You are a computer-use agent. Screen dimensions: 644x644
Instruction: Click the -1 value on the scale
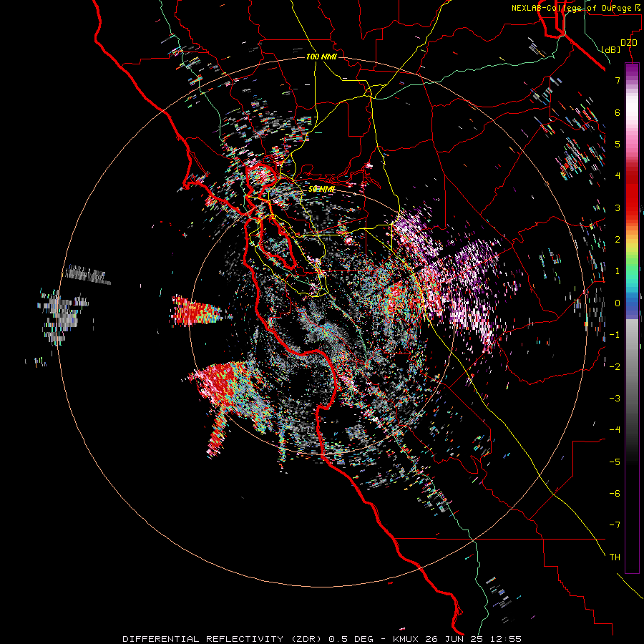click(x=615, y=335)
